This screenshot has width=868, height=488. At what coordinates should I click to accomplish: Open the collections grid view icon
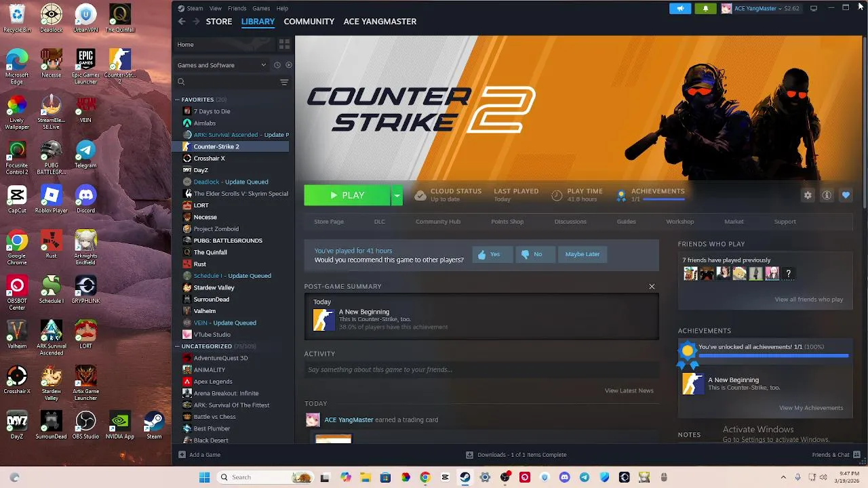click(284, 44)
